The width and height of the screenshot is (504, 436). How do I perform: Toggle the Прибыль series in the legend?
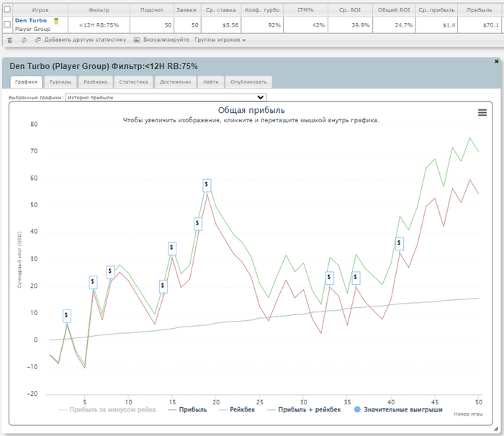(x=188, y=409)
